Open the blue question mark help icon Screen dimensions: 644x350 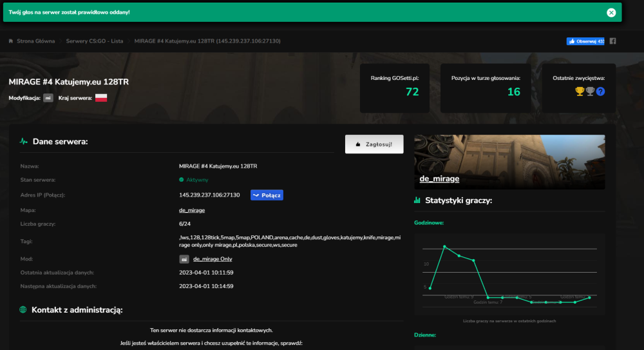[600, 92]
